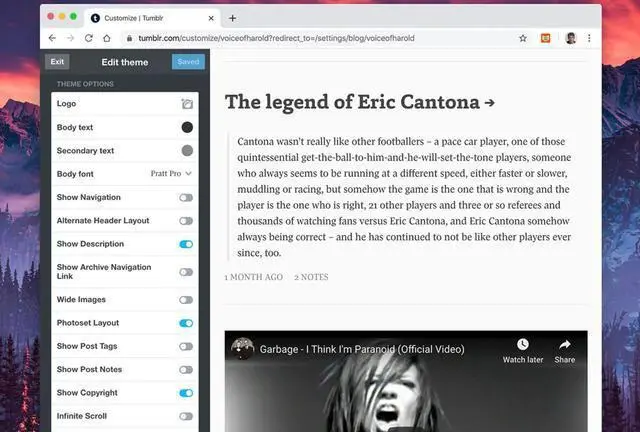This screenshot has width=640, height=432.
Task: Open the Chrome three-dot menu
Action: [x=589, y=38]
